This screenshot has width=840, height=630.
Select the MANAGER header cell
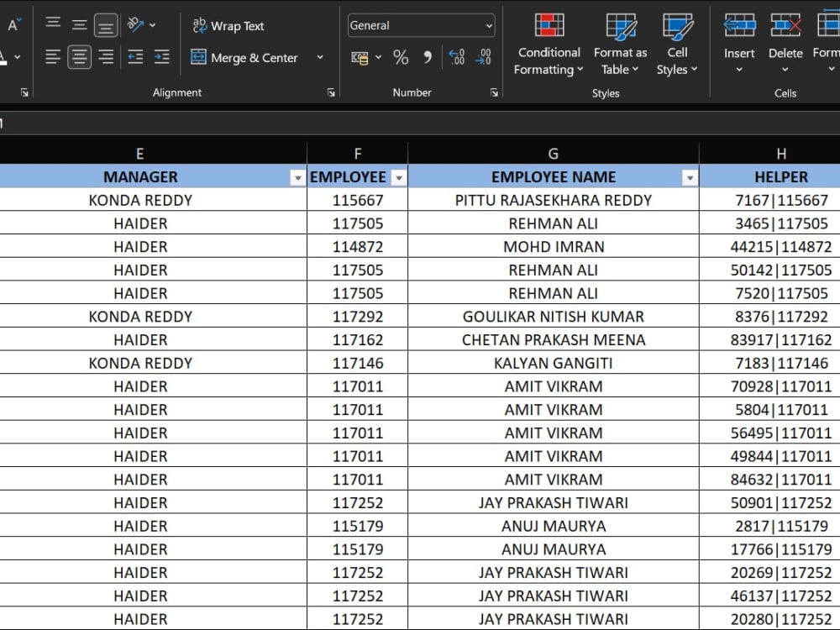tap(153, 176)
